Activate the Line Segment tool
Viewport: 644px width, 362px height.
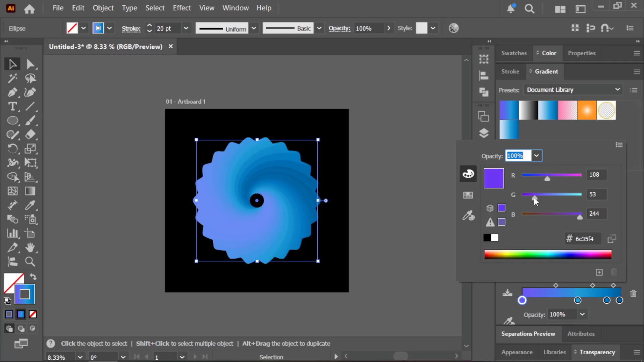click(x=30, y=107)
